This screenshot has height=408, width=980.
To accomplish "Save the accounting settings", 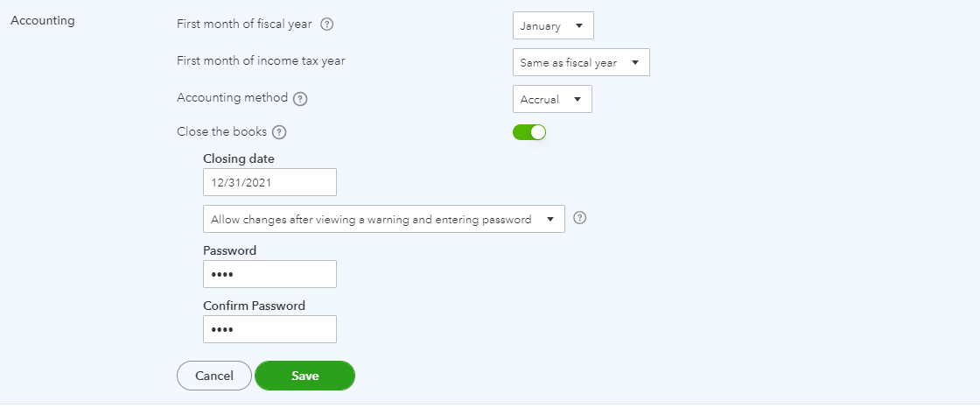I will click(x=305, y=376).
